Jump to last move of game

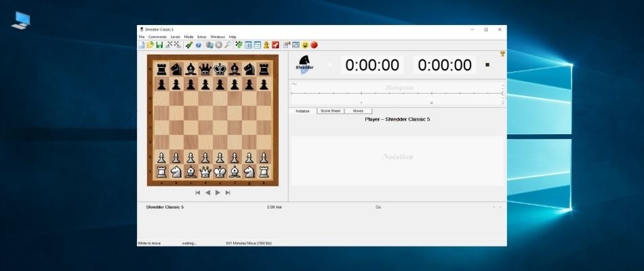228,192
